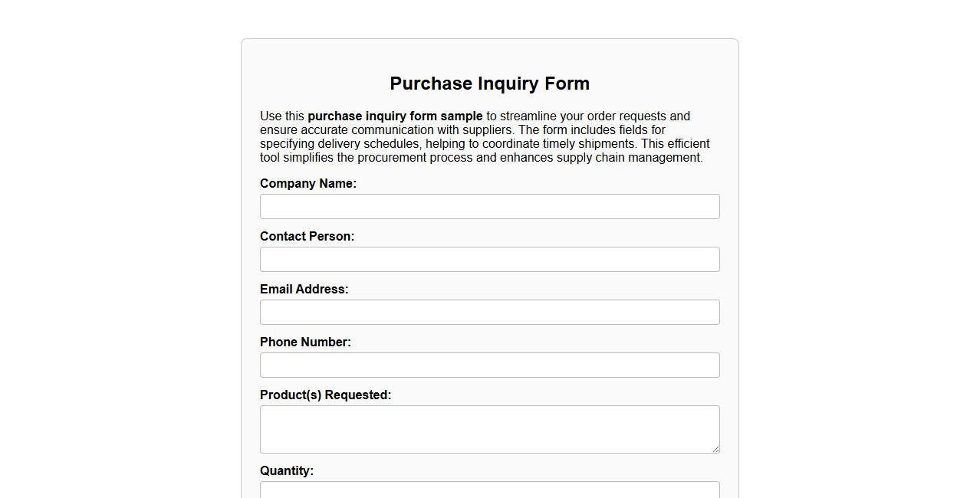Click the textarea resize handle
This screenshot has height=498, width=980.
[x=715, y=448]
